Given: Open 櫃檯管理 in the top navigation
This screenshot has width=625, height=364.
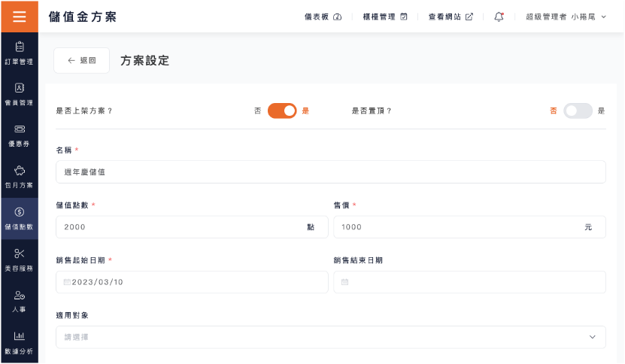Looking at the screenshot, I should 385,17.
